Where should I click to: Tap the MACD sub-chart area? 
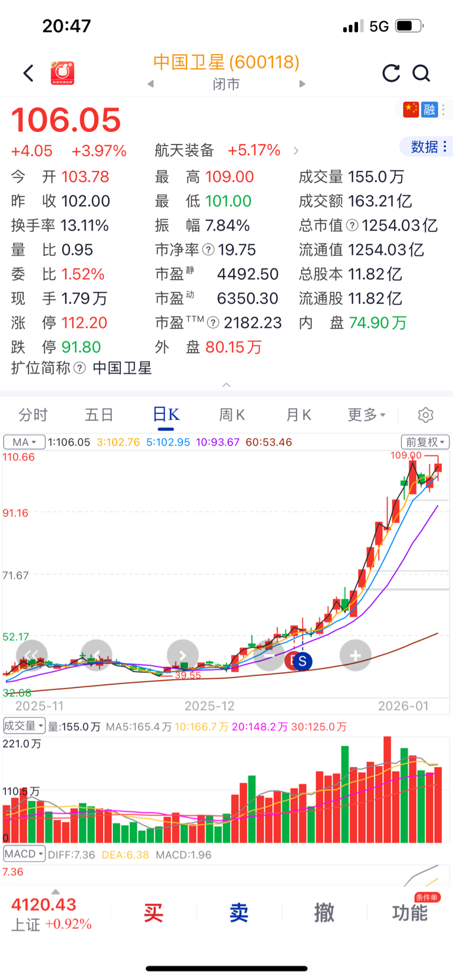[226, 875]
